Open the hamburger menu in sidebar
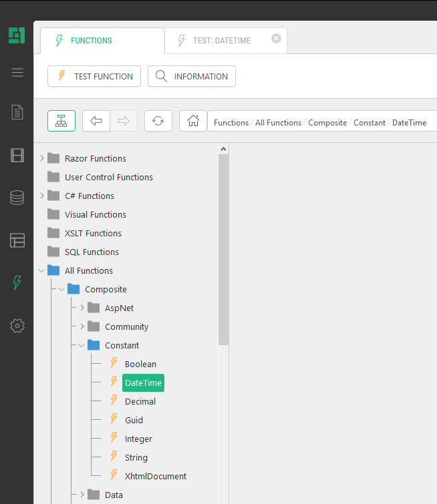This screenshot has width=437, height=504. pyautogui.click(x=17, y=73)
